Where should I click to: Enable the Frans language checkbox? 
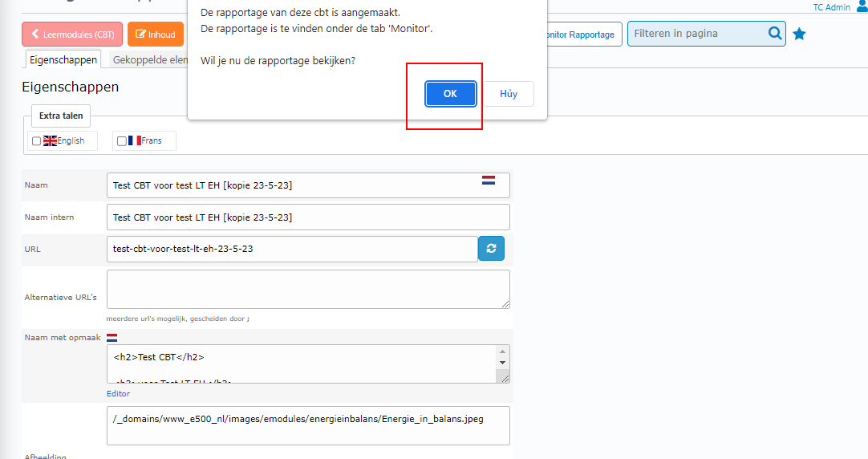tap(122, 141)
